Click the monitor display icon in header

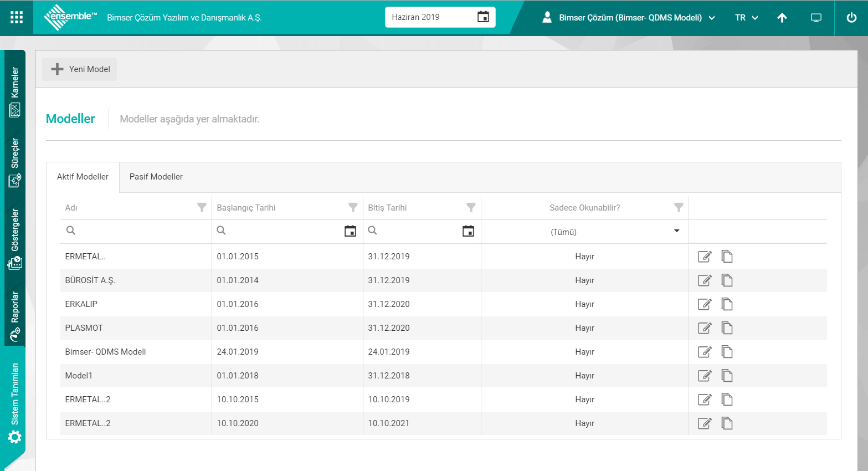[816, 18]
